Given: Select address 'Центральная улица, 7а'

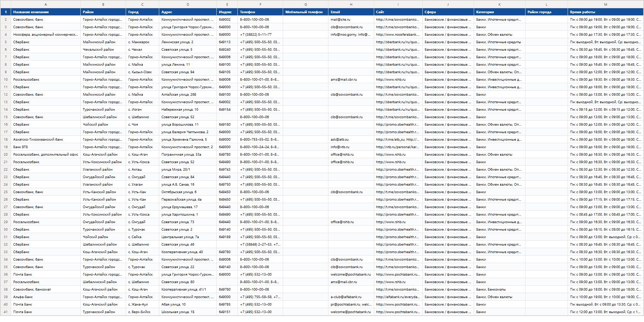Looking at the screenshot, I should point(188,237).
